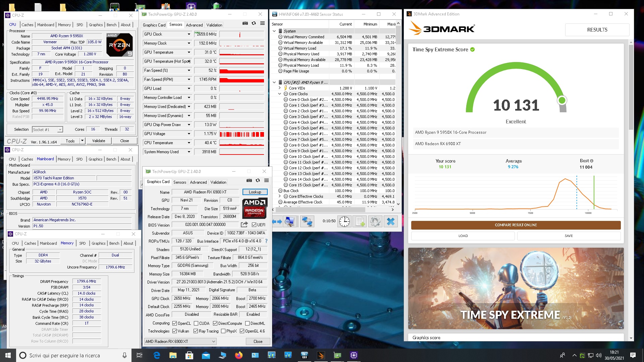The width and height of the screenshot is (644, 362).
Task: Click the LOAD button in 3DMark
Action: tap(463, 236)
